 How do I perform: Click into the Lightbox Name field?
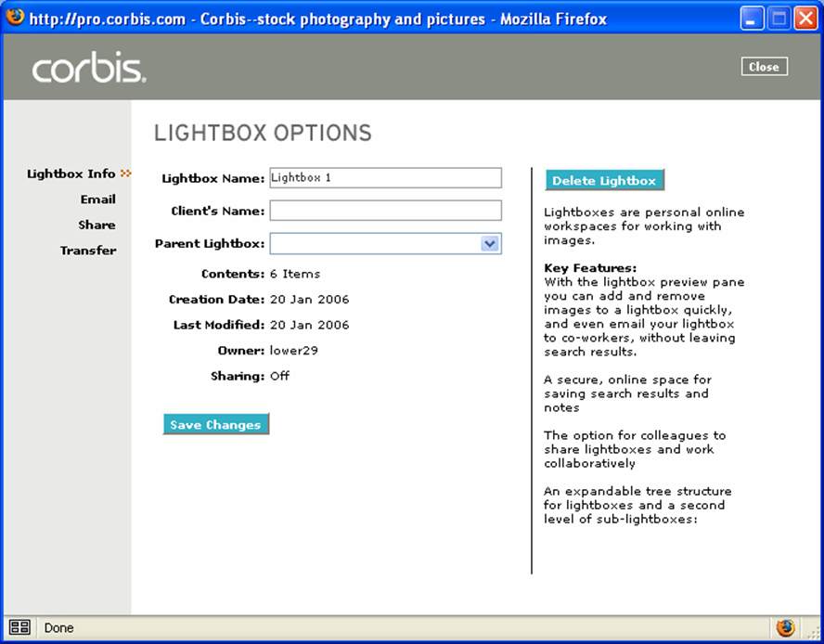click(385, 178)
